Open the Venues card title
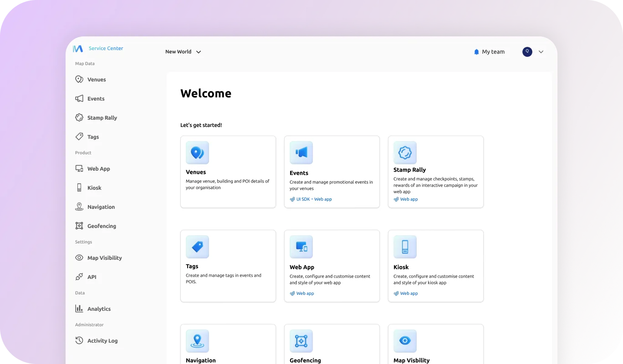623x364 pixels. click(196, 172)
